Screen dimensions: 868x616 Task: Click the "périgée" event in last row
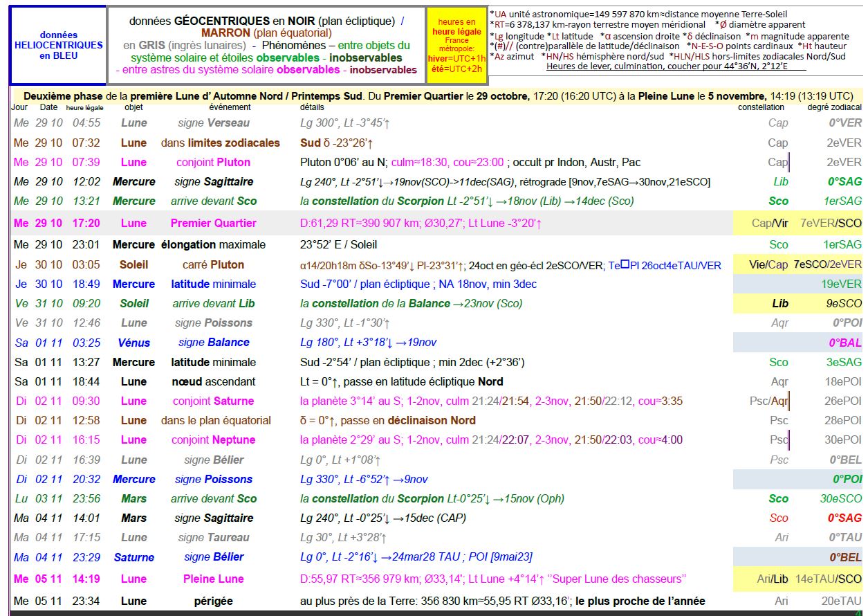[213, 601]
